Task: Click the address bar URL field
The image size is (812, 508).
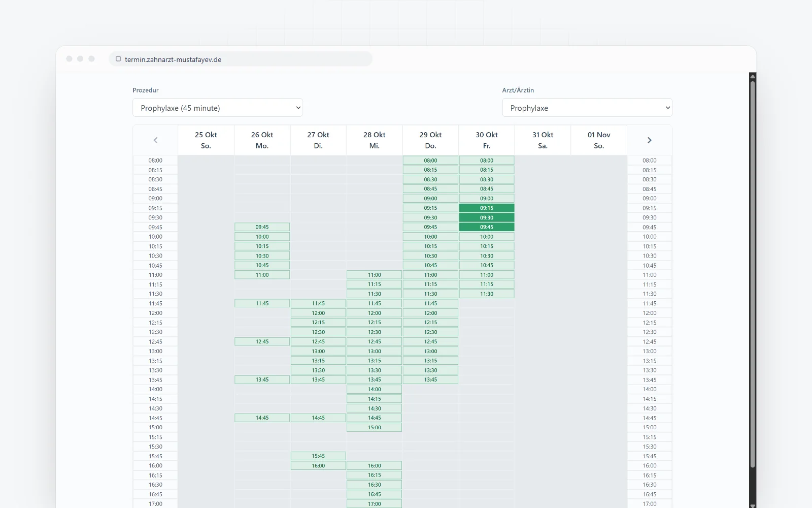Action: [241, 59]
